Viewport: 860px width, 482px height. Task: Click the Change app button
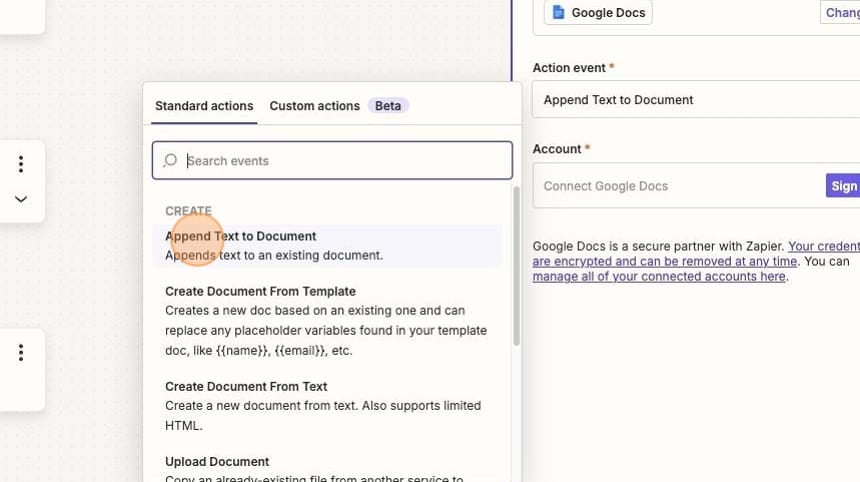click(840, 12)
